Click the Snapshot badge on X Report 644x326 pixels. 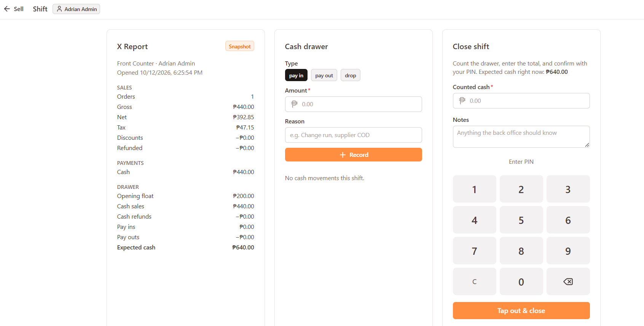(240, 46)
